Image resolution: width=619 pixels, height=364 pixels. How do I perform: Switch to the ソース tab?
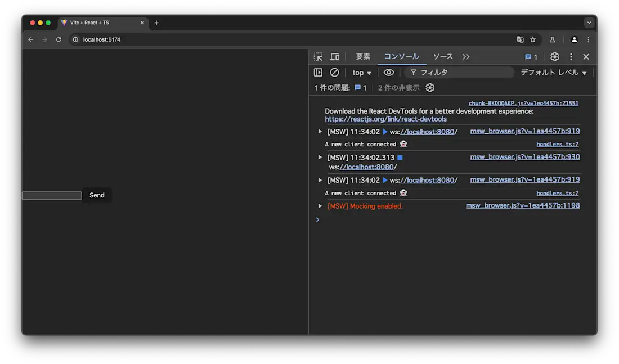(x=442, y=56)
